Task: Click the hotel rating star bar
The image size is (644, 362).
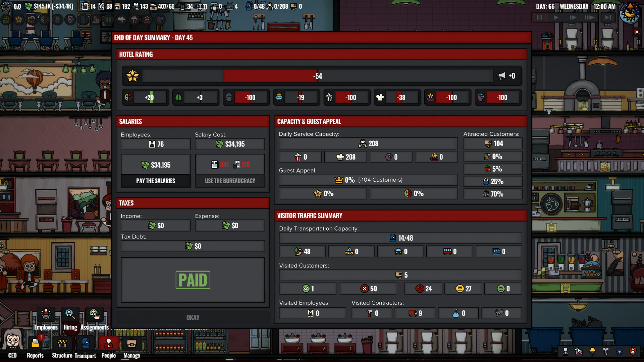Action: coord(317,76)
